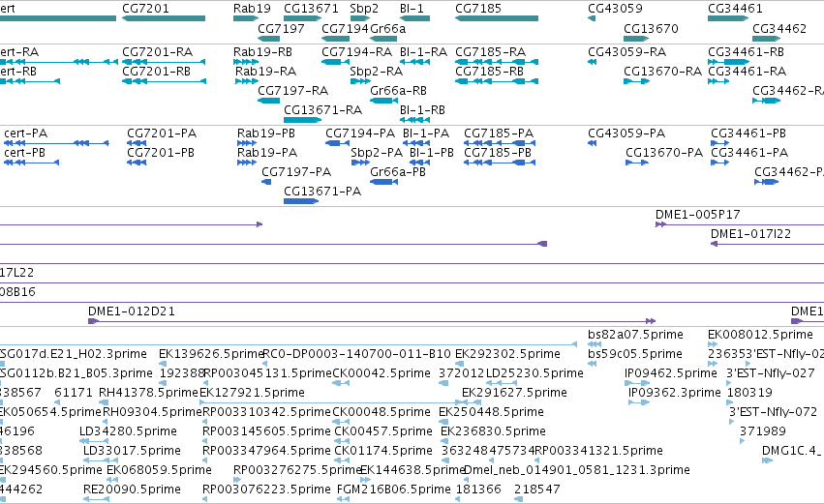Click the CG7197 gene label

281,28
